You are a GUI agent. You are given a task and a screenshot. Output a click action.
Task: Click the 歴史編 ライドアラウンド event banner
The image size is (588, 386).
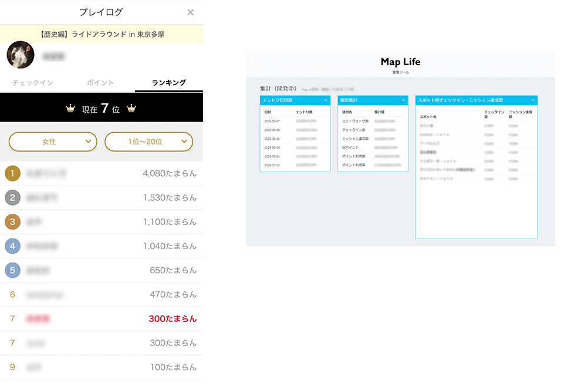coord(102,34)
